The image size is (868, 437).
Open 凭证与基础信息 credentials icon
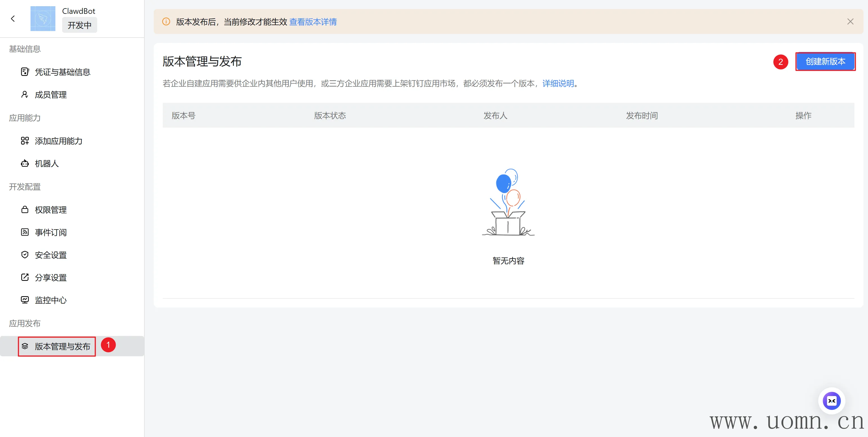(x=25, y=72)
